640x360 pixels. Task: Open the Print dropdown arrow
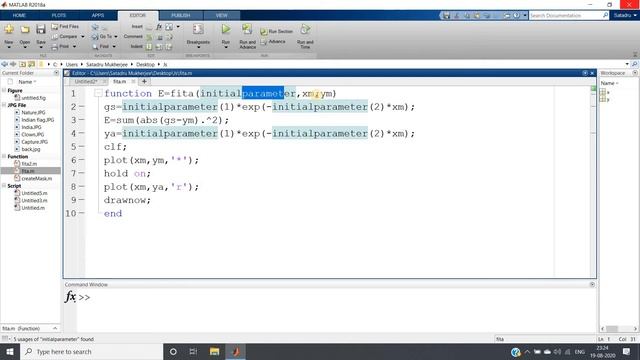pos(75,47)
